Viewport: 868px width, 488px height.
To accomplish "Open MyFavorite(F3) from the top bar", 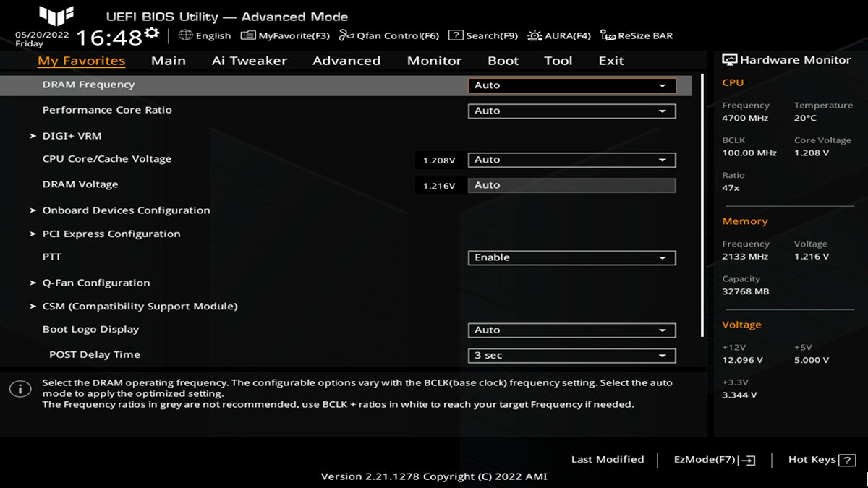I will pyautogui.click(x=285, y=35).
